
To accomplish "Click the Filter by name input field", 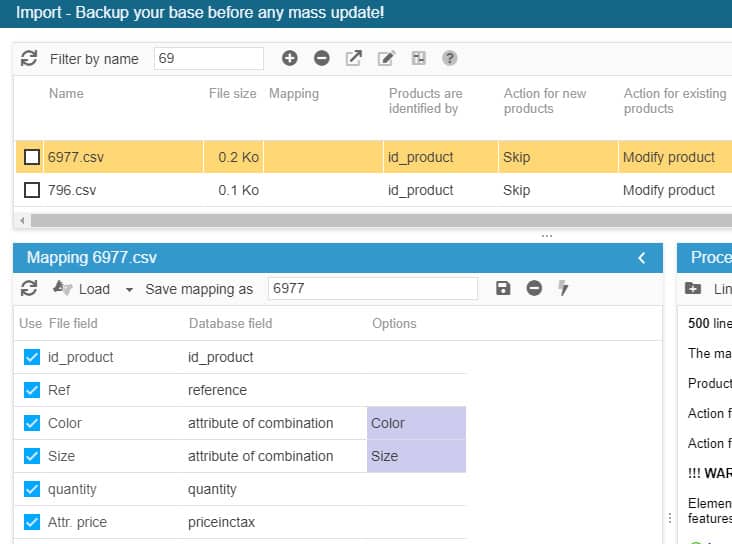I will 209,59.
